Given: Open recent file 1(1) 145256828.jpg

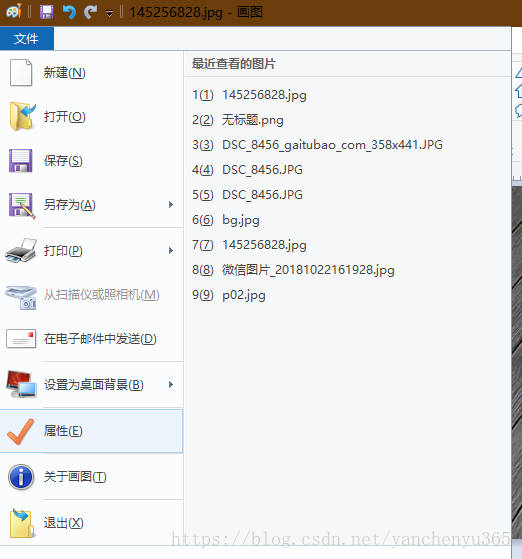Looking at the screenshot, I should coord(249,95).
